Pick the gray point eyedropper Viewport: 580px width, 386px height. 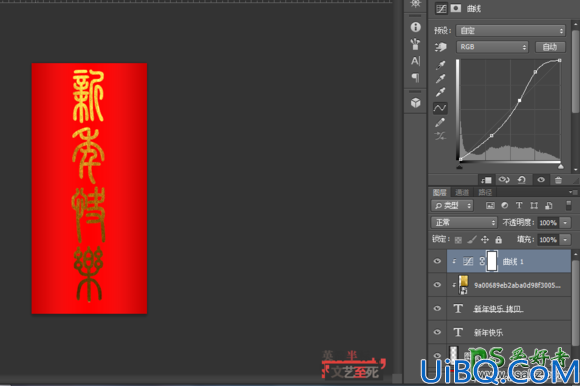(x=440, y=78)
